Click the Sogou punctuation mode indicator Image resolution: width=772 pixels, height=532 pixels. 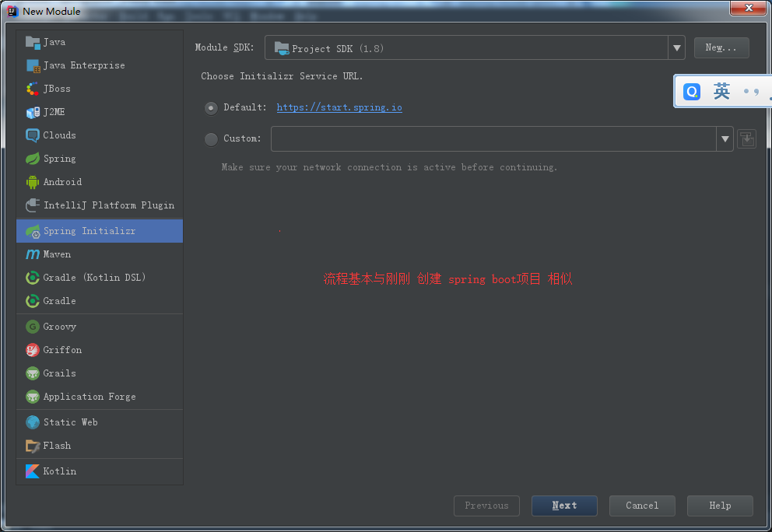tap(751, 92)
